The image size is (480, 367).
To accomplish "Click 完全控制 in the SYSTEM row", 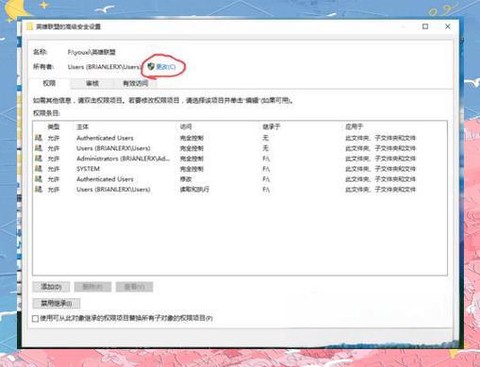I will (192, 169).
